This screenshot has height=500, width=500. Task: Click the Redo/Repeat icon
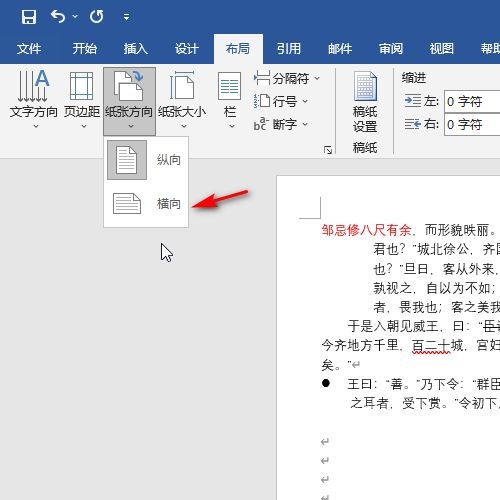pos(97,16)
